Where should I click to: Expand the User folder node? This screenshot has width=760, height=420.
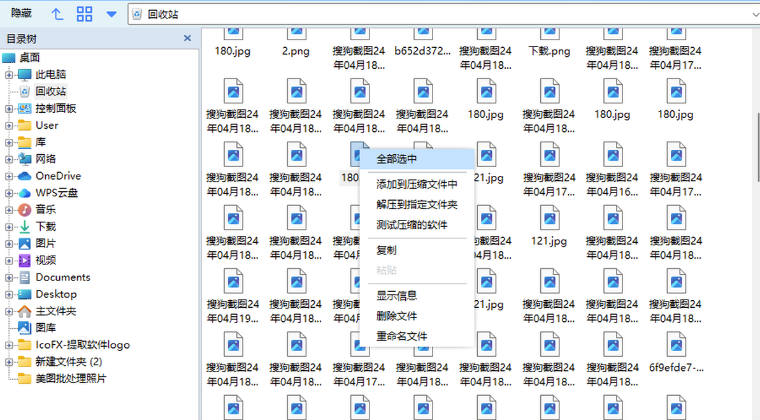9,125
